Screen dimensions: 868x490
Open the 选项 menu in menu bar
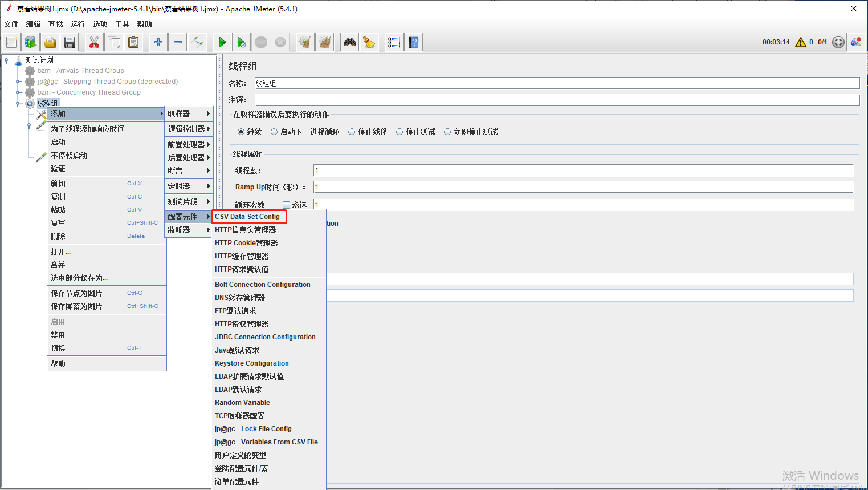click(x=100, y=24)
